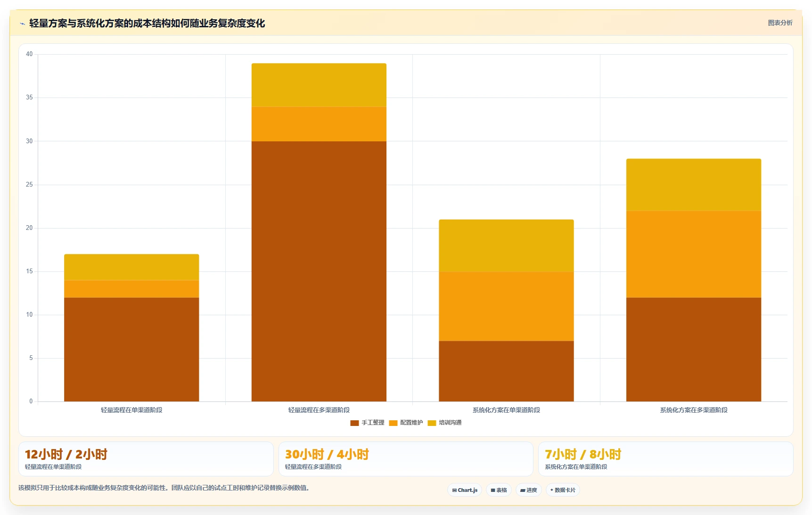Click x-axis label 轻量流程在多渠道阶段
Viewport: 812px width, 515px height.
pyautogui.click(x=319, y=410)
